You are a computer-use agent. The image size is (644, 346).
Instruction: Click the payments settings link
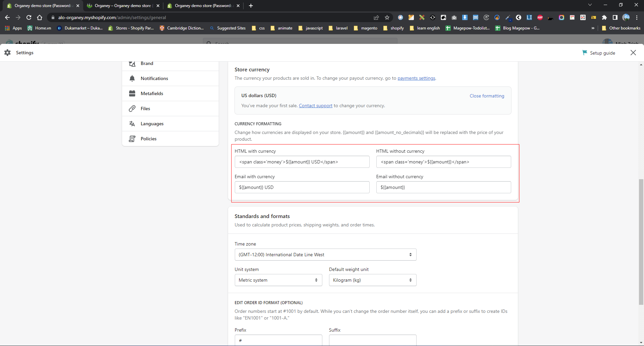click(416, 78)
